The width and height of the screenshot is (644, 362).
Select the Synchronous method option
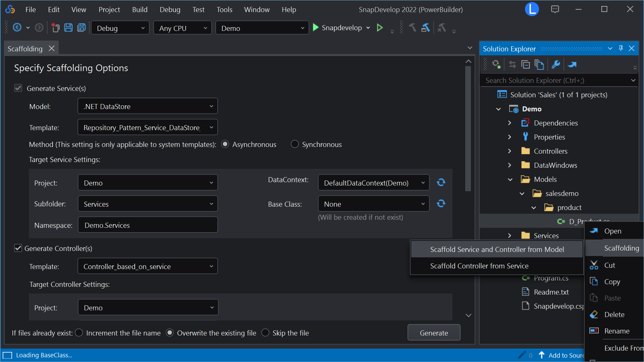coord(295,144)
